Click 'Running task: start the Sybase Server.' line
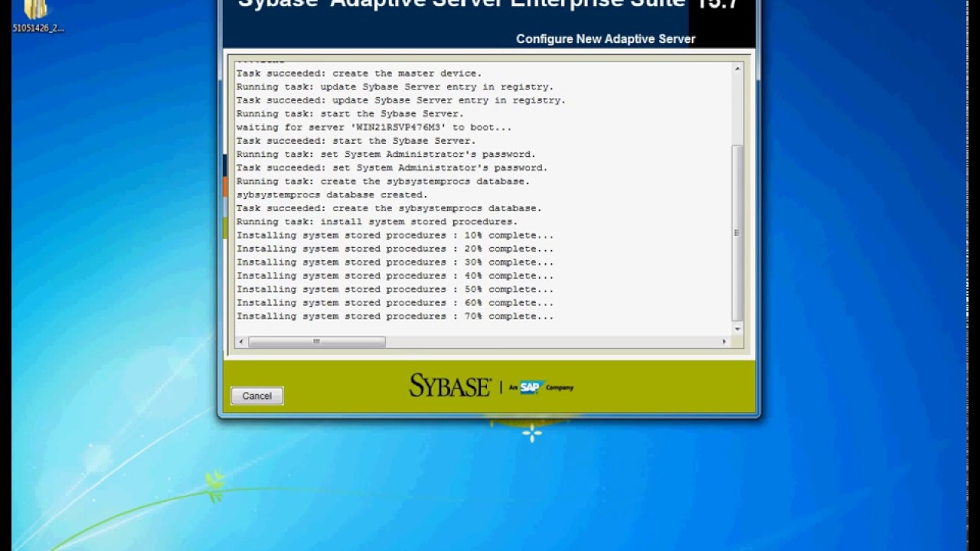Screen dimensions: 980x551 click(x=350, y=114)
